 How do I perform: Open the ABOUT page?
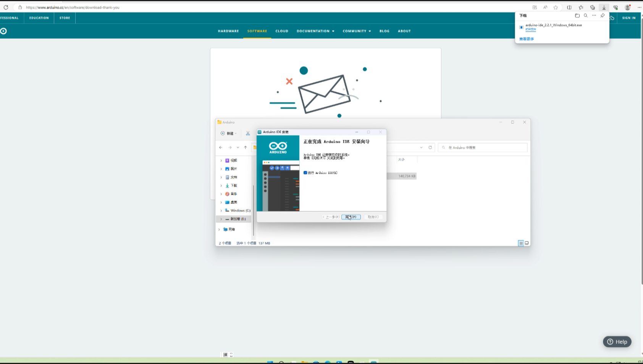404,31
